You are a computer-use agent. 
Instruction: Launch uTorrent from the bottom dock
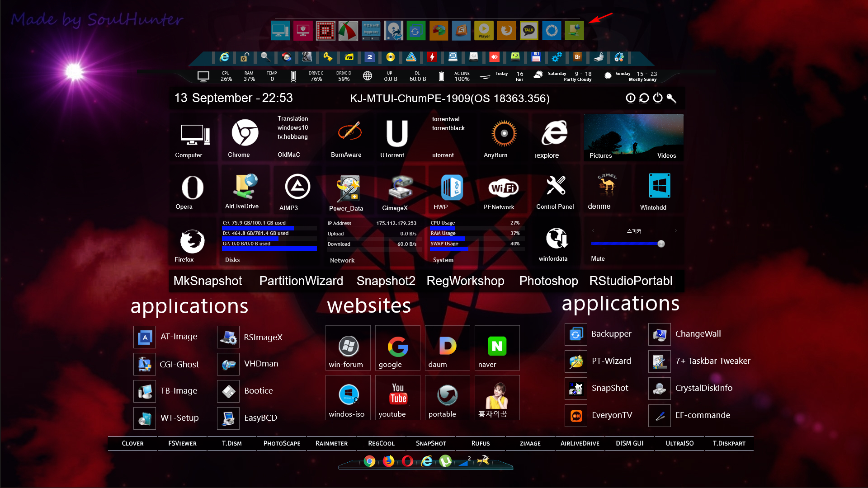(x=445, y=461)
